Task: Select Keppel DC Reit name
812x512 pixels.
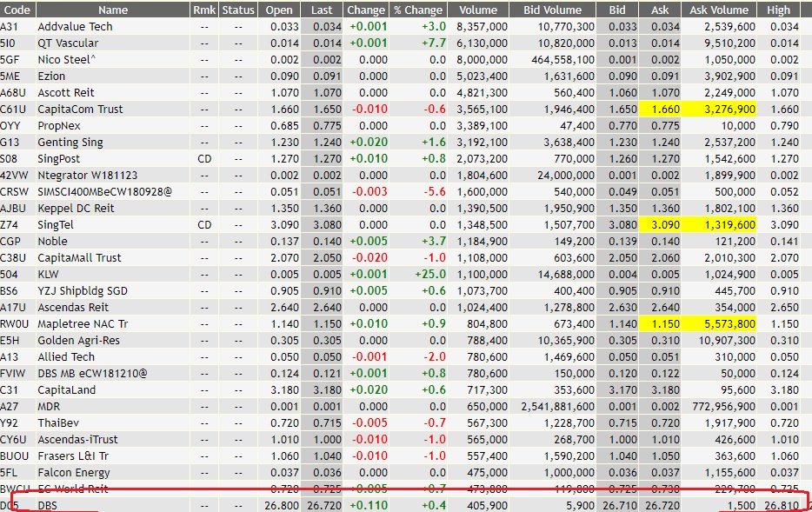Action: point(76,208)
